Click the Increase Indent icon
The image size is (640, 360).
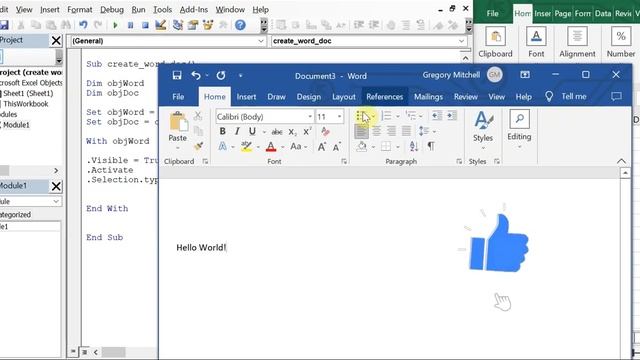(x=451, y=116)
